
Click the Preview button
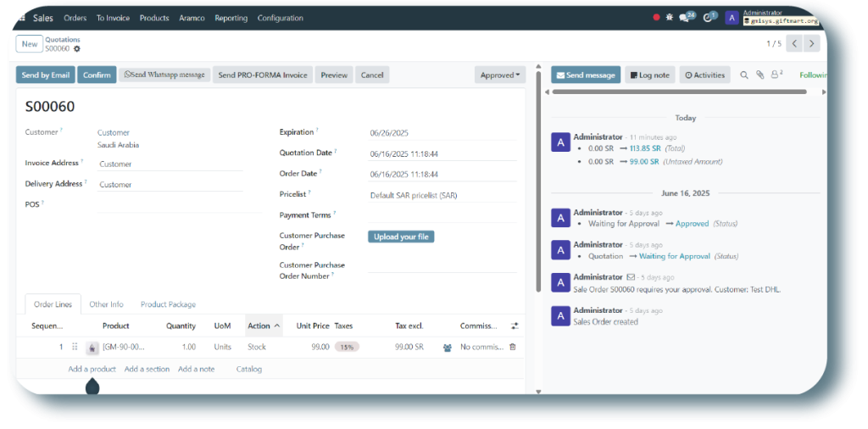[334, 75]
